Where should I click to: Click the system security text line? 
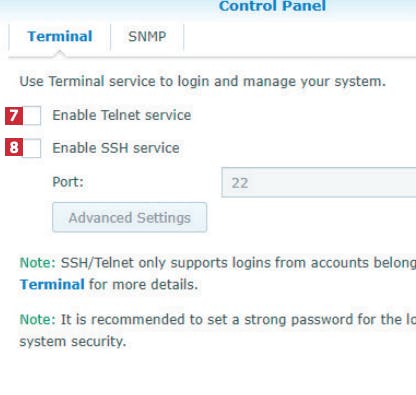coord(73,341)
